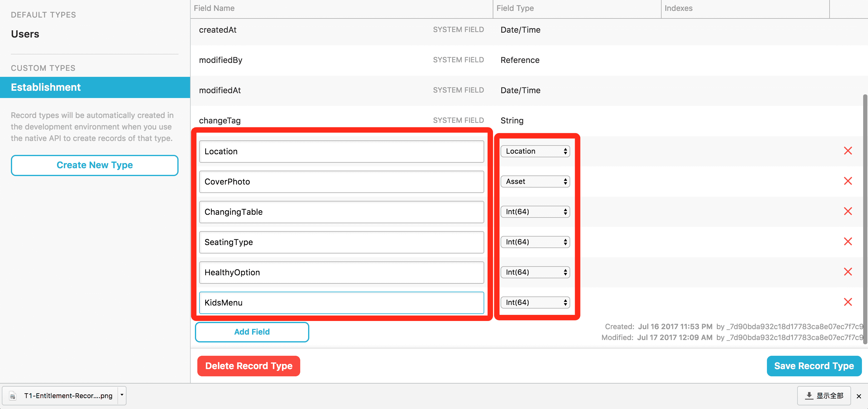Expand download item options arrow
Image resolution: width=868 pixels, height=409 pixels.
click(122, 395)
